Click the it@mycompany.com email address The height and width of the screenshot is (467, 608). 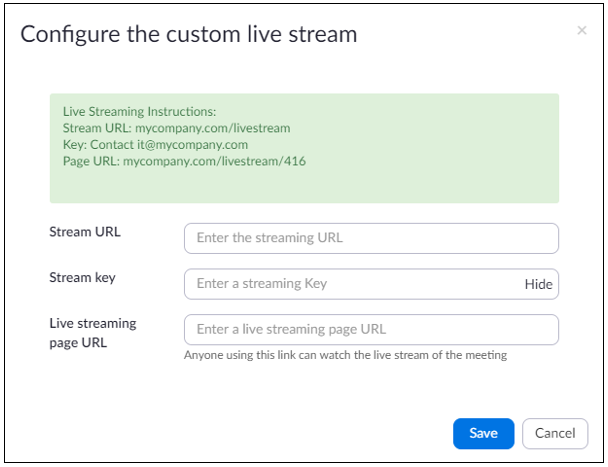pos(192,145)
